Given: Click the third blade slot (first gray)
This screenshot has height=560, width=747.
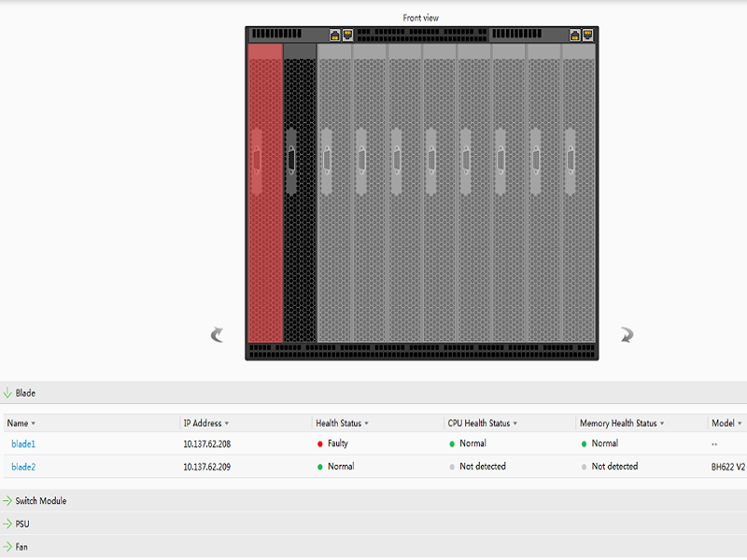Looking at the screenshot, I should coord(335,193).
